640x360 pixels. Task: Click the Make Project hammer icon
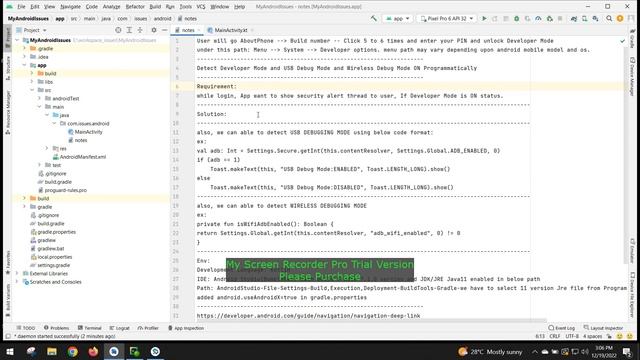tap(373, 18)
